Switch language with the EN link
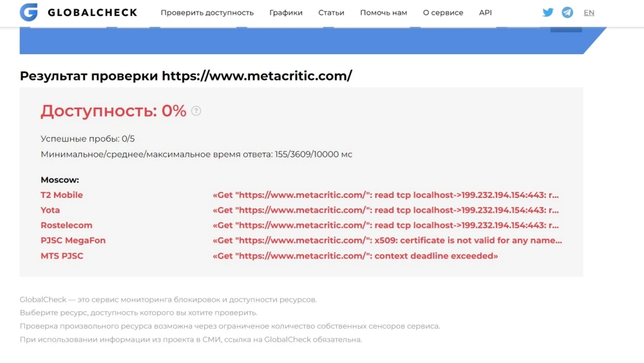 coord(589,13)
